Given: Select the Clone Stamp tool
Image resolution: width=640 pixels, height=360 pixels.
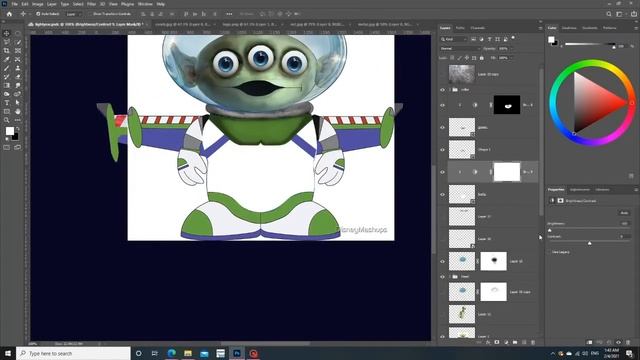Looking at the screenshot, I should pos(18,68).
